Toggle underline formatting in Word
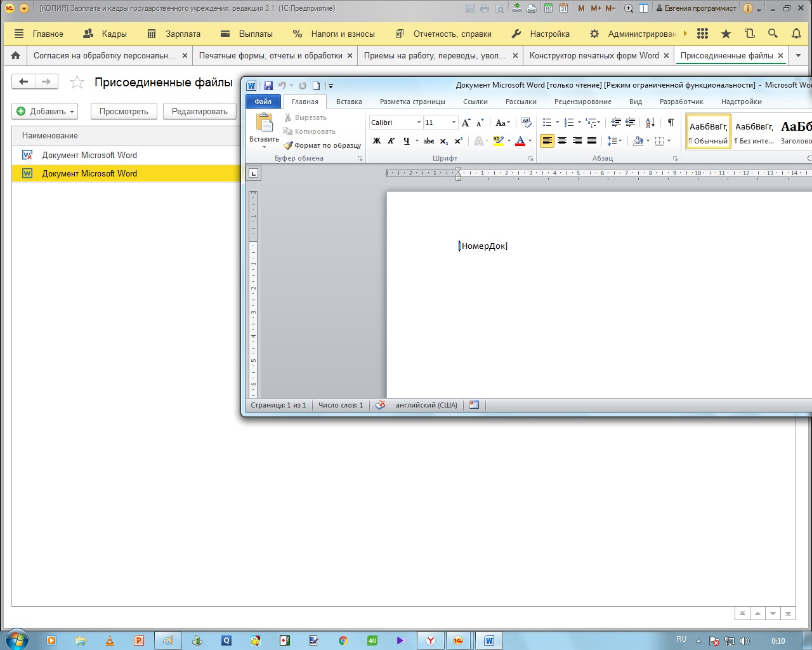 click(407, 141)
